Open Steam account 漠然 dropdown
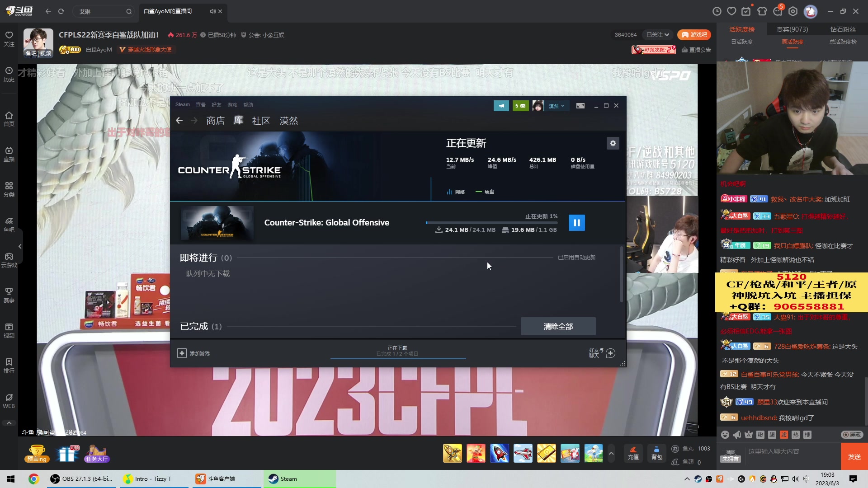 tap(557, 106)
